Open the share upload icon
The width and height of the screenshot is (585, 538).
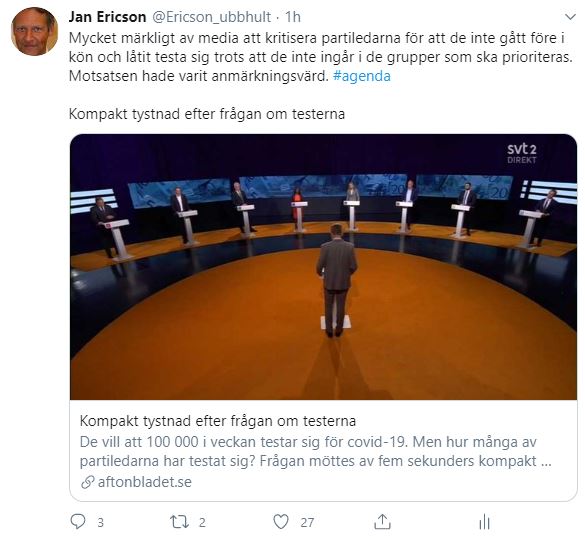382,522
